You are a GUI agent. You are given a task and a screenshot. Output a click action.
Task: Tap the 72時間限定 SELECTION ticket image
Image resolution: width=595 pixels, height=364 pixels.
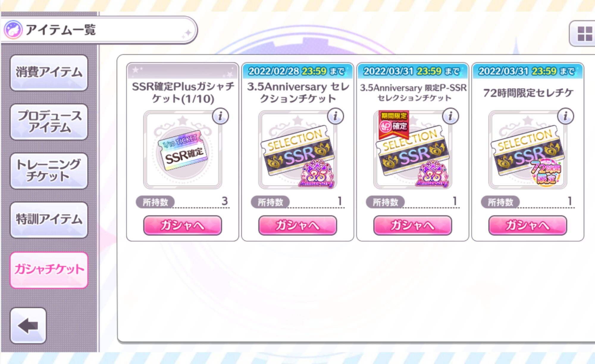[527, 150]
